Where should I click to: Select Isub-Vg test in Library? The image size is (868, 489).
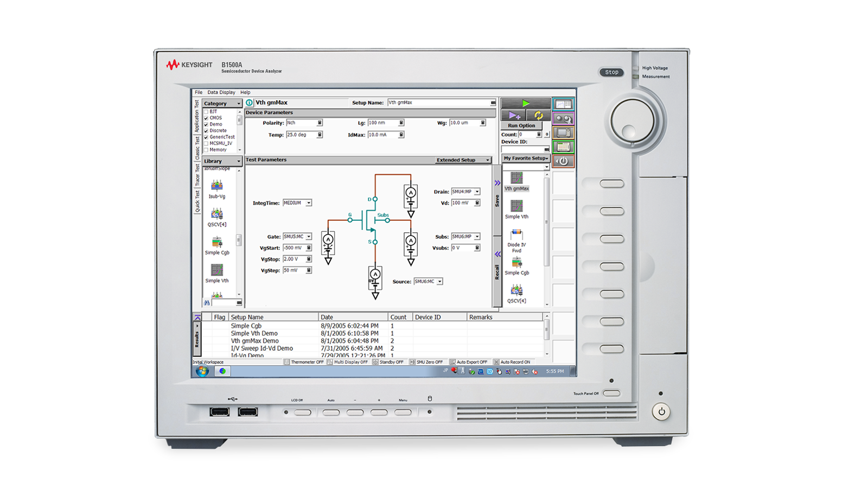217,186
